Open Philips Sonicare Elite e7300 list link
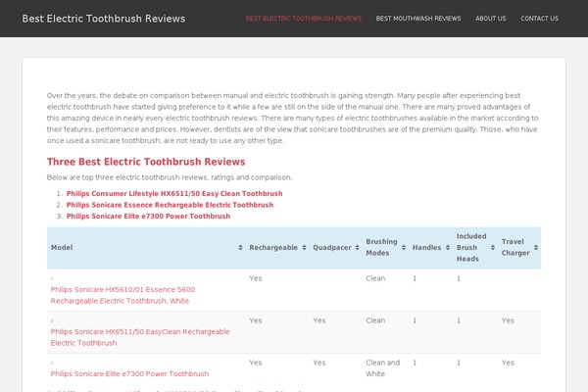 [x=149, y=216]
